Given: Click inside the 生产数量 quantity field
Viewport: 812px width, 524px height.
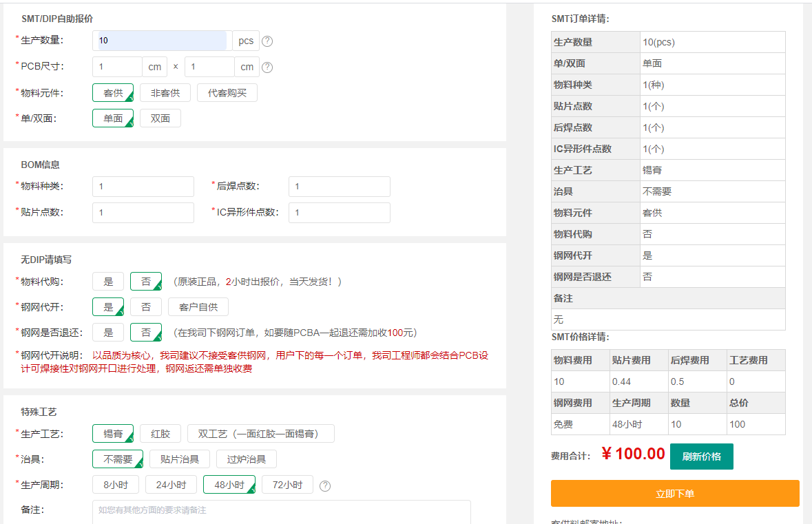Looking at the screenshot, I should coord(160,41).
